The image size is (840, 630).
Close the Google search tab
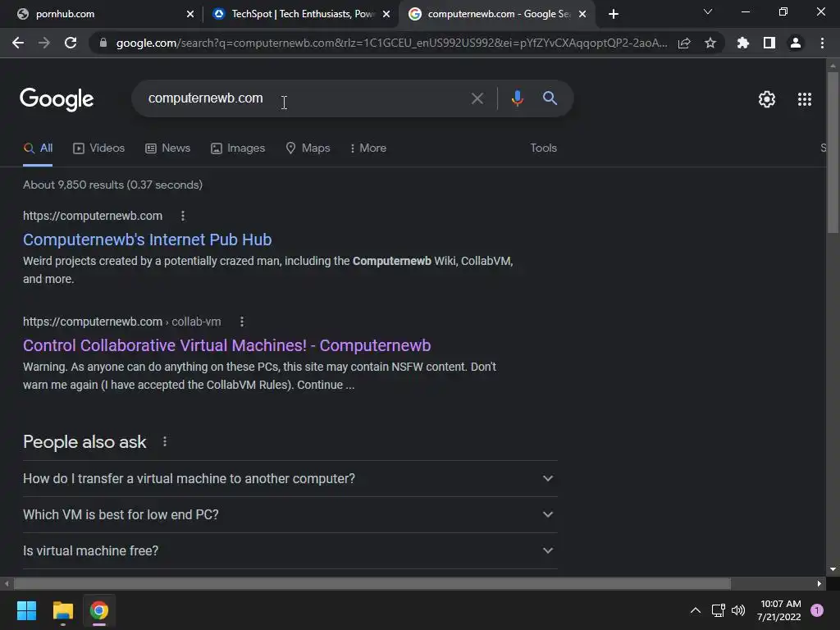[582, 14]
